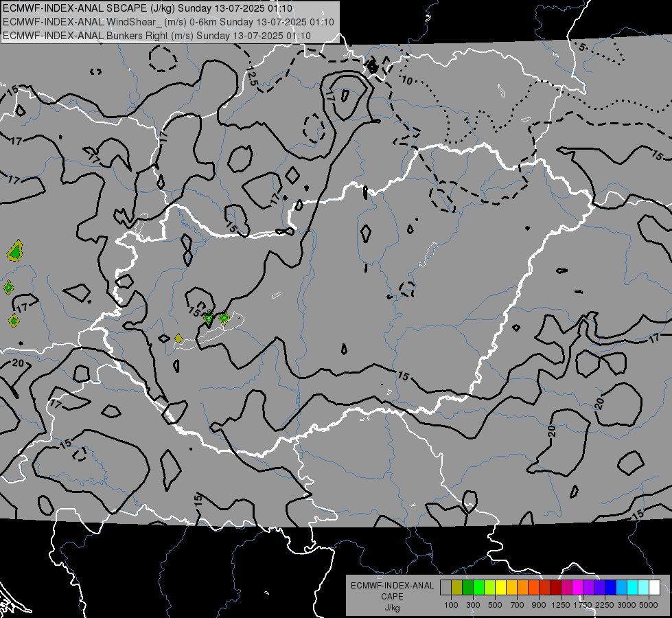The height and width of the screenshot is (618, 672).
Task: Pick the white legend swatch
Action: [655, 588]
